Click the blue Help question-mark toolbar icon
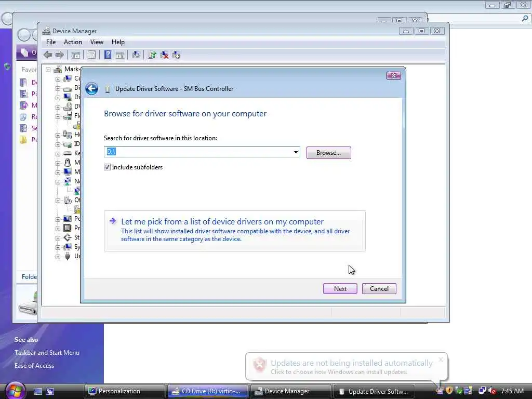532x399 pixels. click(108, 55)
